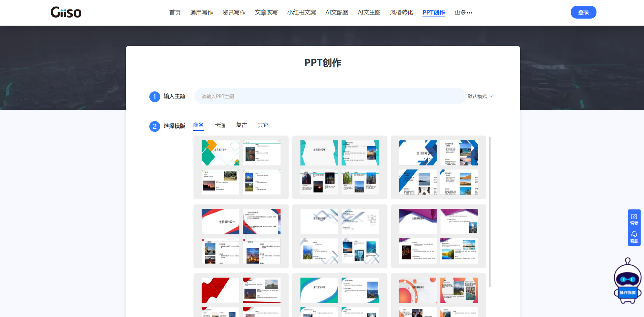644x317 pixels.
Task: Expand the 默认模式 mode dropdown
Action: click(x=480, y=96)
